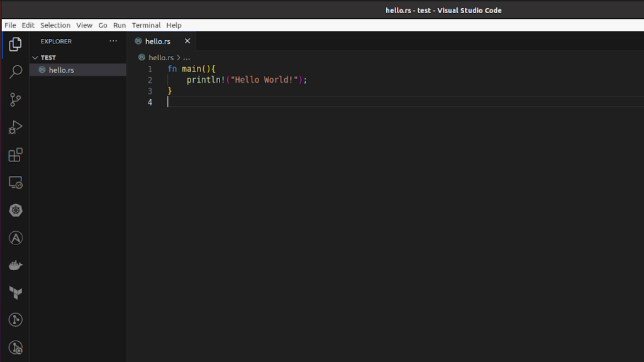This screenshot has height=362, width=644.
Task: Open the Docker extension icon
Action: [x=15, y=265]
